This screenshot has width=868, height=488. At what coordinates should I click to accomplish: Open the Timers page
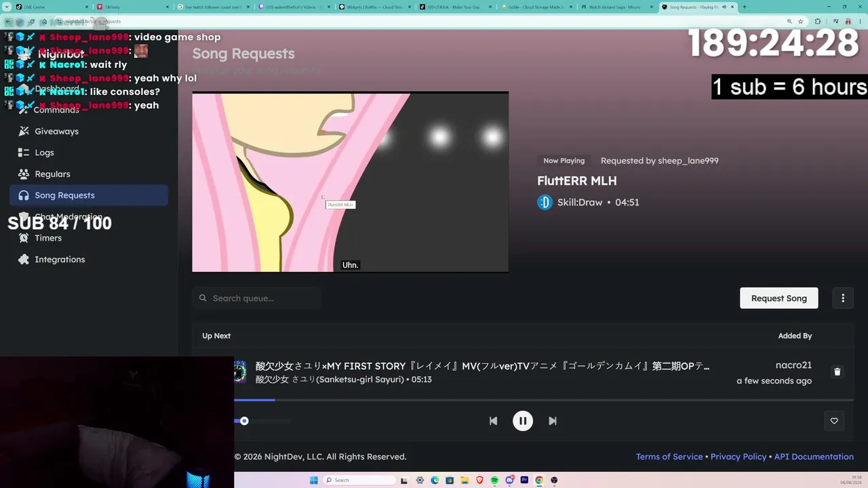coord(89,238)
